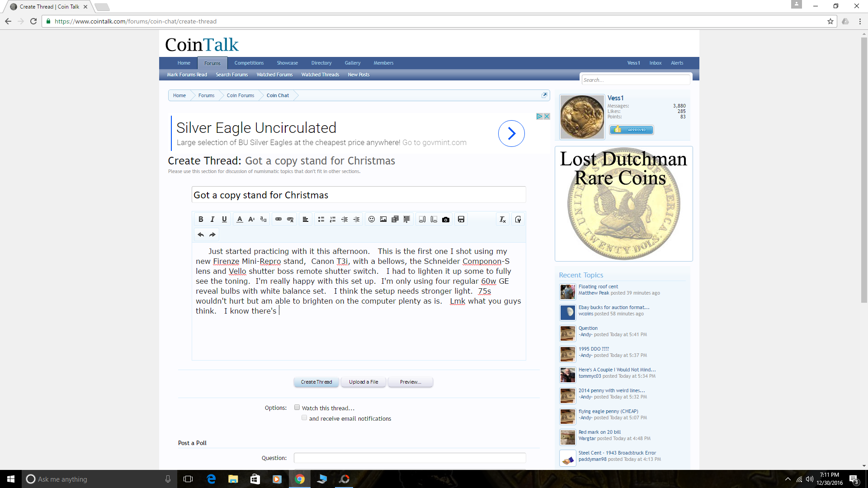
Task: Click the camera insert icon
Action: (x=446, y=219)
